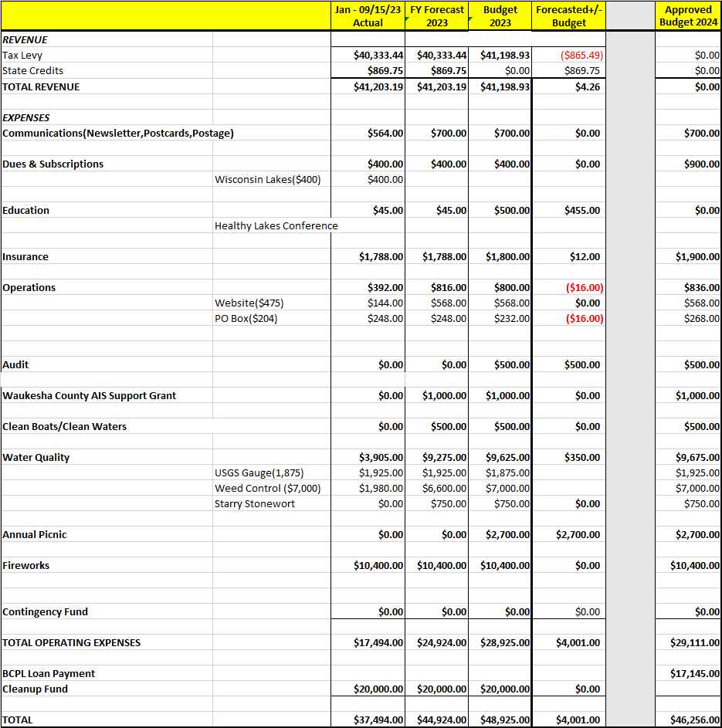Screen dimensions: 722x728
Task: Click the Education row label
Action: point(25,210)
